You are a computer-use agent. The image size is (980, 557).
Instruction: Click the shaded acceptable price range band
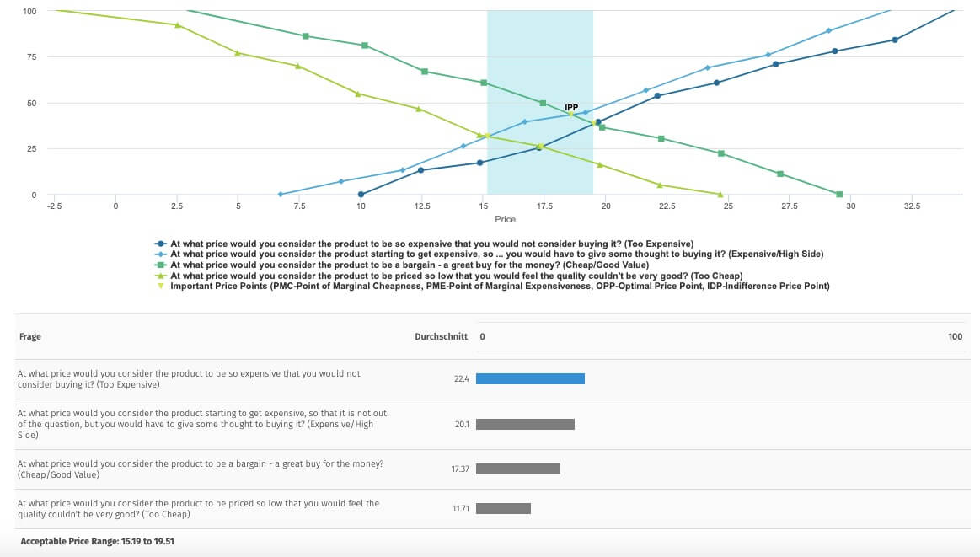(539, 67)
